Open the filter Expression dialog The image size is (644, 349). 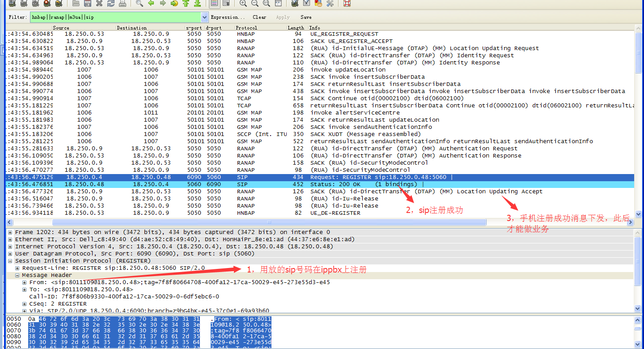tap(228, 17)
